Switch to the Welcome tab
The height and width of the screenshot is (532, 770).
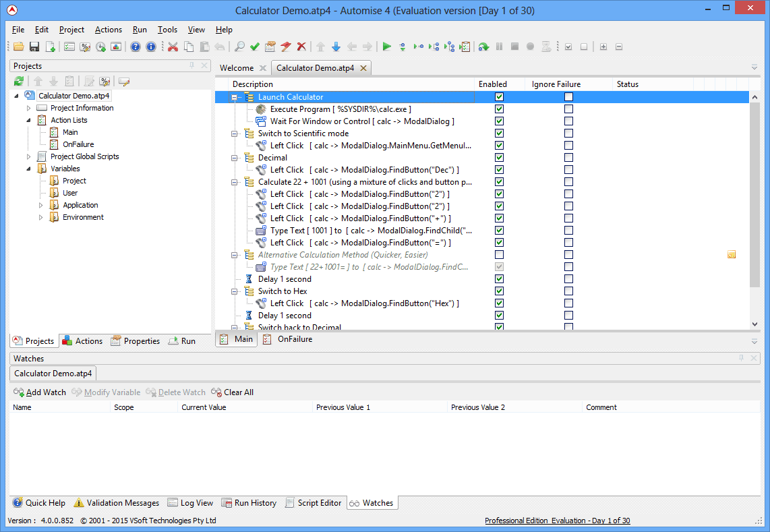237,68
